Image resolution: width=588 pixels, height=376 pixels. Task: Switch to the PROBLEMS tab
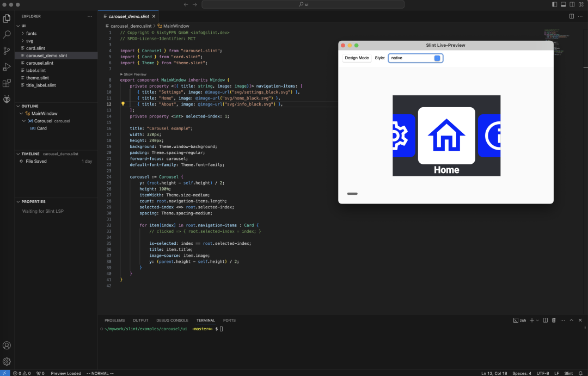[x=115, y=320]
